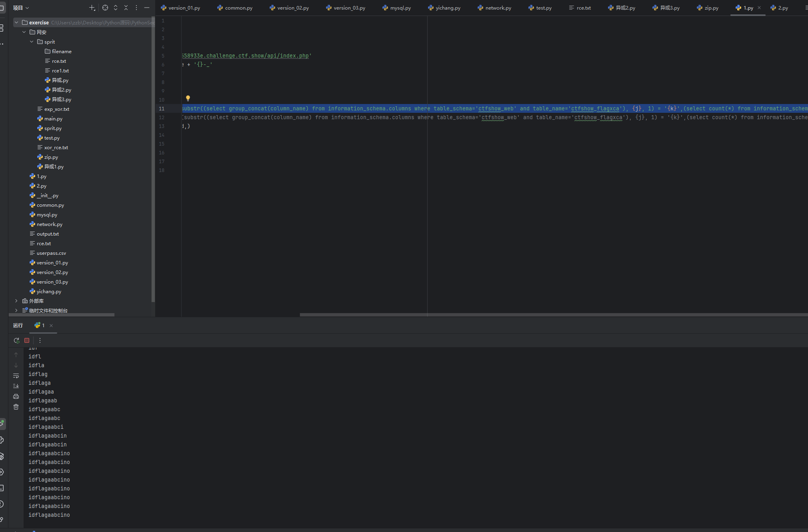Click the print console output icon
Viewport: 808px width, 532px height.
click(16, 396)
